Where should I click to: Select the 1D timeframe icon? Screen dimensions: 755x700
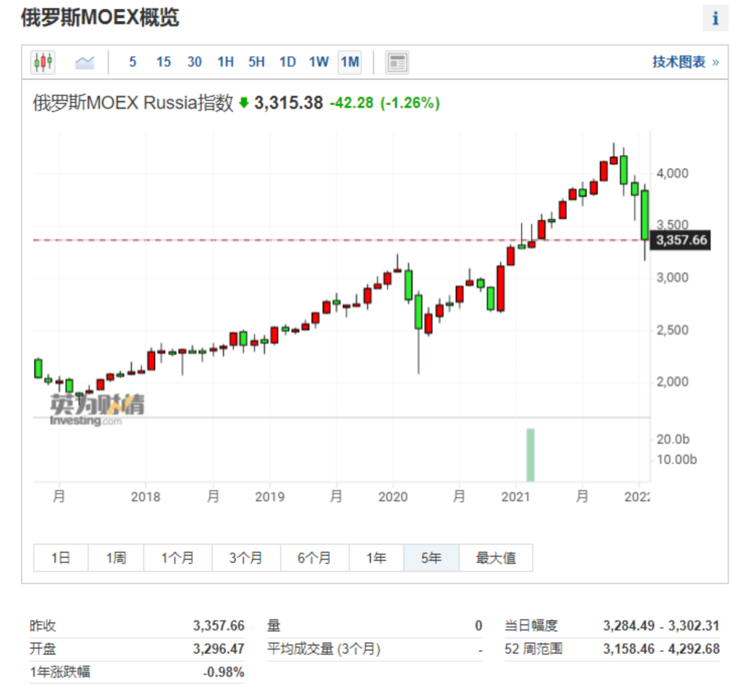point(287,62)
